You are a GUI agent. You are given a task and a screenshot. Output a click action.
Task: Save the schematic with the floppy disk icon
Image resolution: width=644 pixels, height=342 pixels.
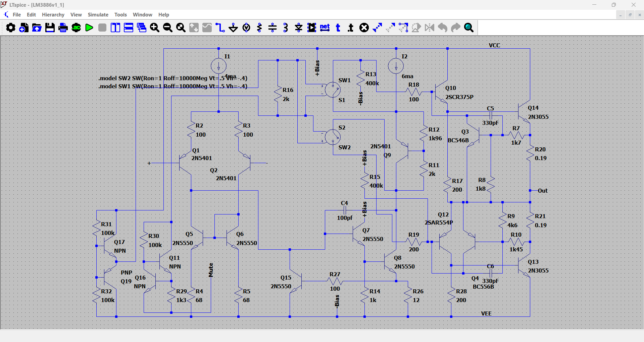50,28
